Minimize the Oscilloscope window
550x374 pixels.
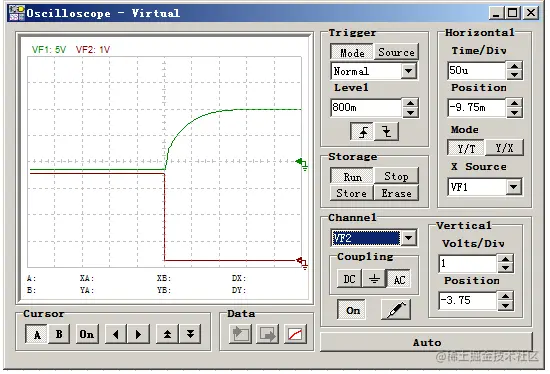click(496, 13)
